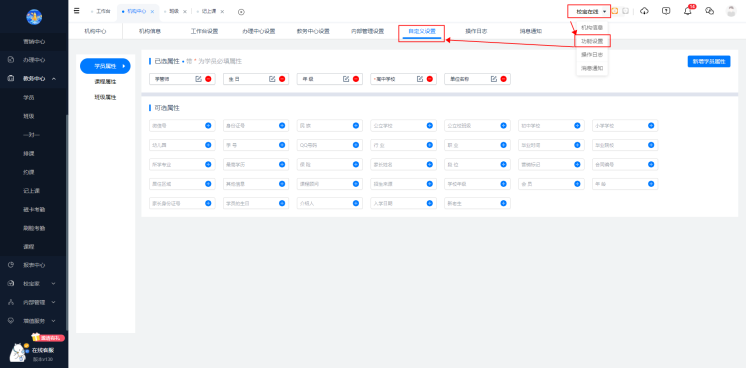The width and height of the screenshot is (746, 368).
Task: Open 一对一 under 教务中心
Action: 31,135
